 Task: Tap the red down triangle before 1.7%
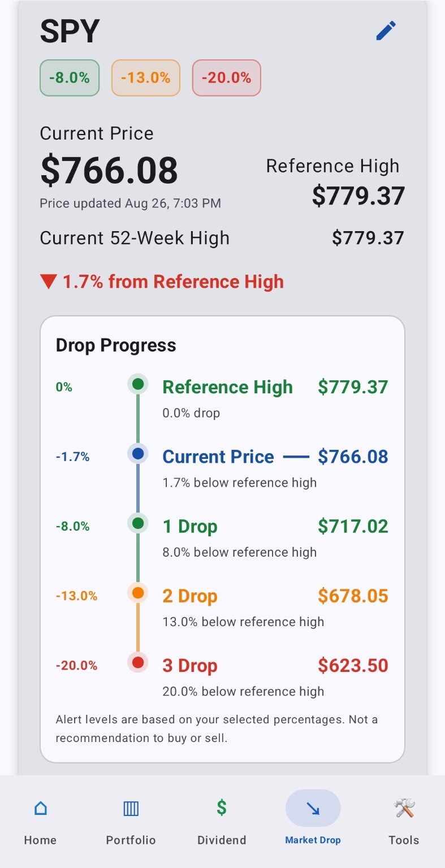[x=49, y=281]
